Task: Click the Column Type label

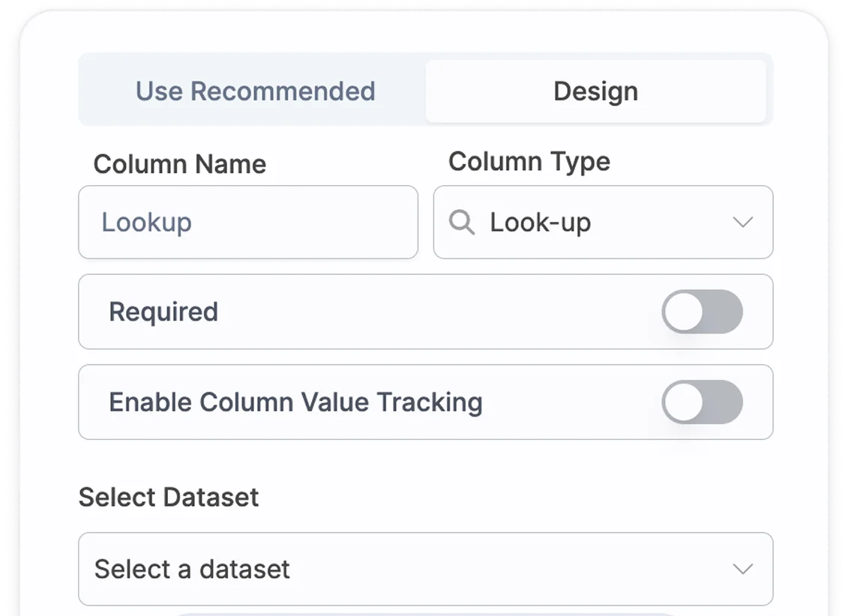Action: [x=529, y=162]
